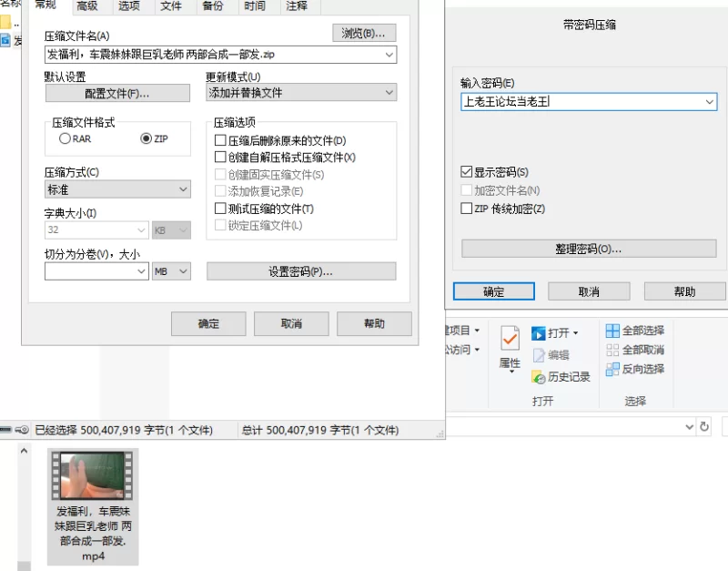Switch to 时间 Time tab
728x571 pixels.
pyautogui.click(x=255, y=6)
